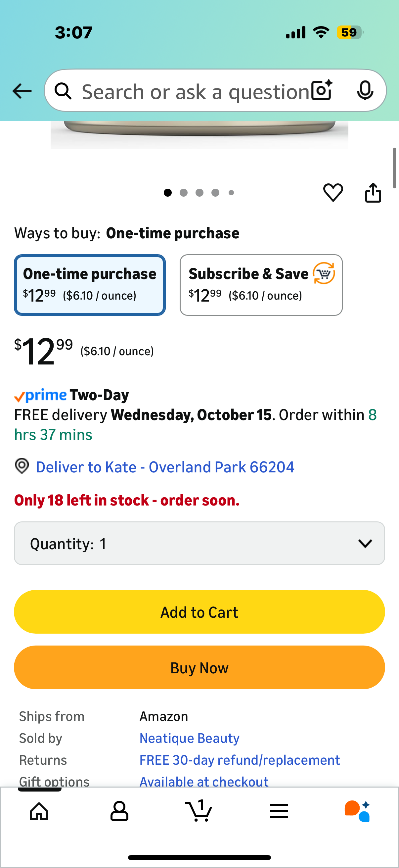
Task: Tap the microphone voice search icon
Action: coord(365,90)
